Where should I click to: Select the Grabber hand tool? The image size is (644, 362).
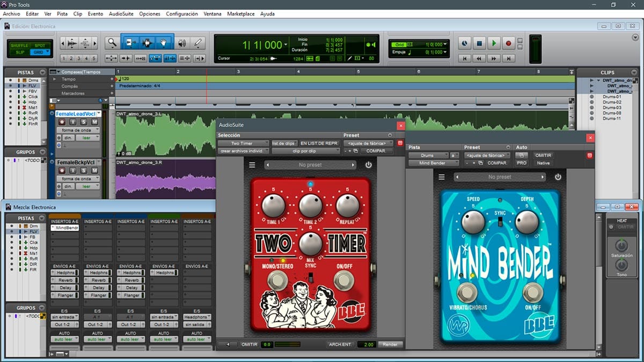pyautogui.click(x=164, y=43)
